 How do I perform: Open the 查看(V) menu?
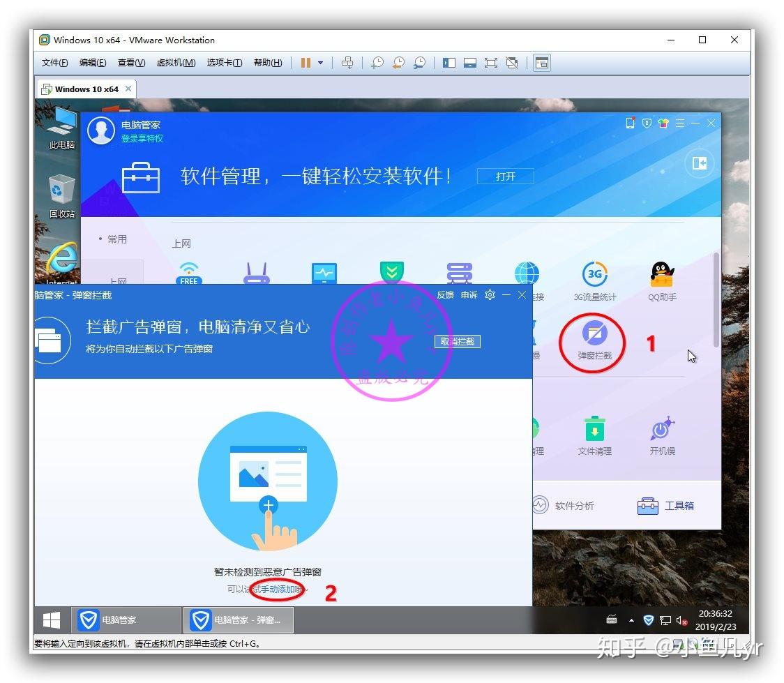(131, 63)
